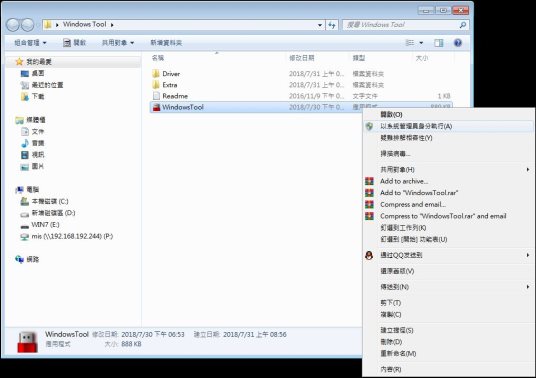Click the change view icon in the toolbar
Screen dimensions: 536x378
click(x=410, y=43)
